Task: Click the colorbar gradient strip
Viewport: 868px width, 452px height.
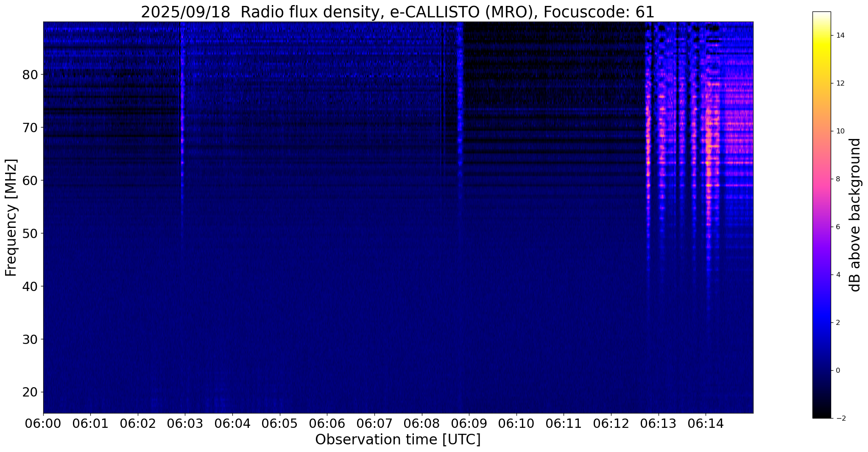Action: click(x=821, y=215)
